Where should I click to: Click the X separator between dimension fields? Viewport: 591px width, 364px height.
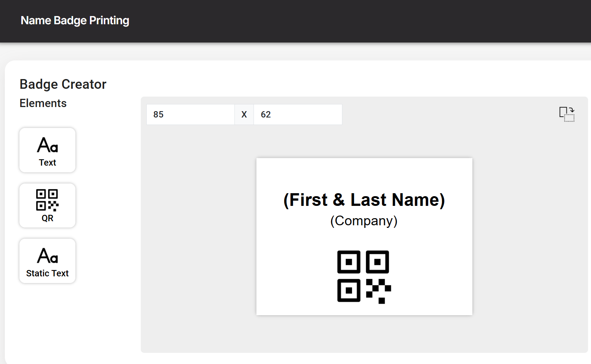tap(244, 114)
